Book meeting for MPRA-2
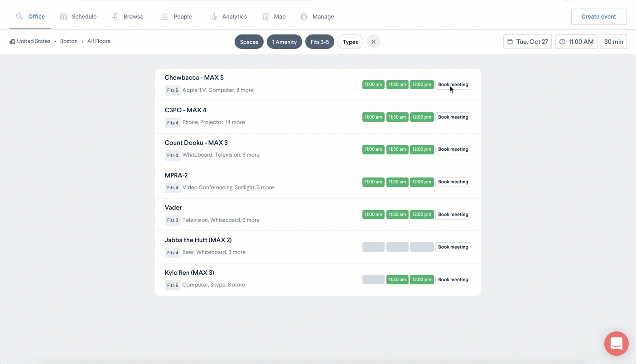 (x=453, y=182)
